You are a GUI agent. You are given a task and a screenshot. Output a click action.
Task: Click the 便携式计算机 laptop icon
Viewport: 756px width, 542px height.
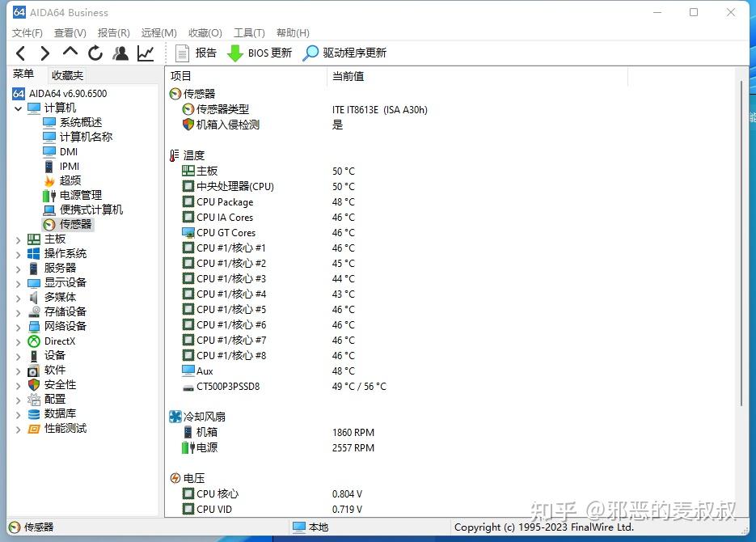pyautogui.click(x=49, y=210)
